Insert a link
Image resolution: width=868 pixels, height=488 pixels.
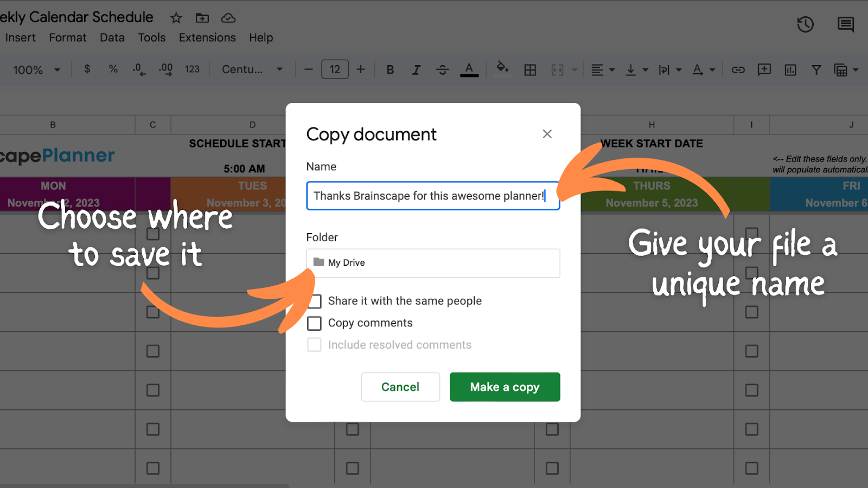point(738,69)
